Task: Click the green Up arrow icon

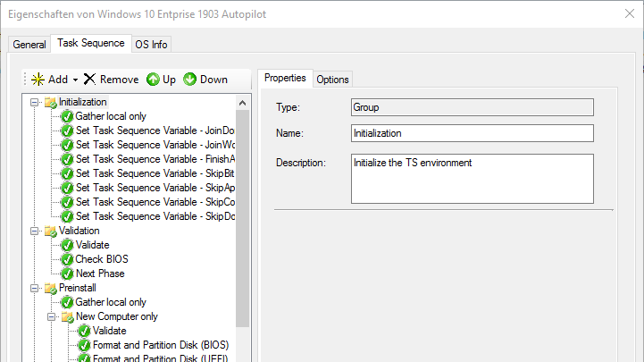Action: (153, 79)
